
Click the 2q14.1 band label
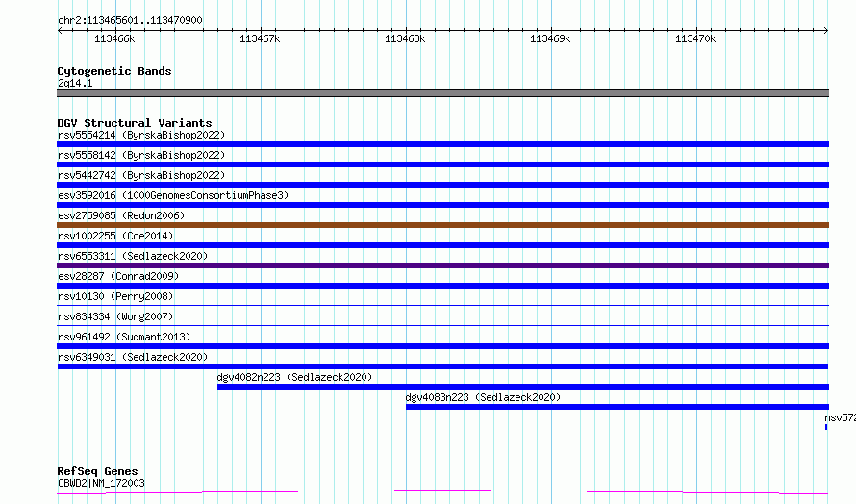point(75,83)
